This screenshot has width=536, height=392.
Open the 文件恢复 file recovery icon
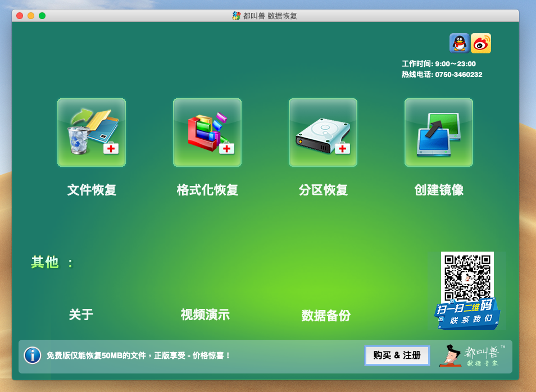pyautogui.click(x=92, y=133)
